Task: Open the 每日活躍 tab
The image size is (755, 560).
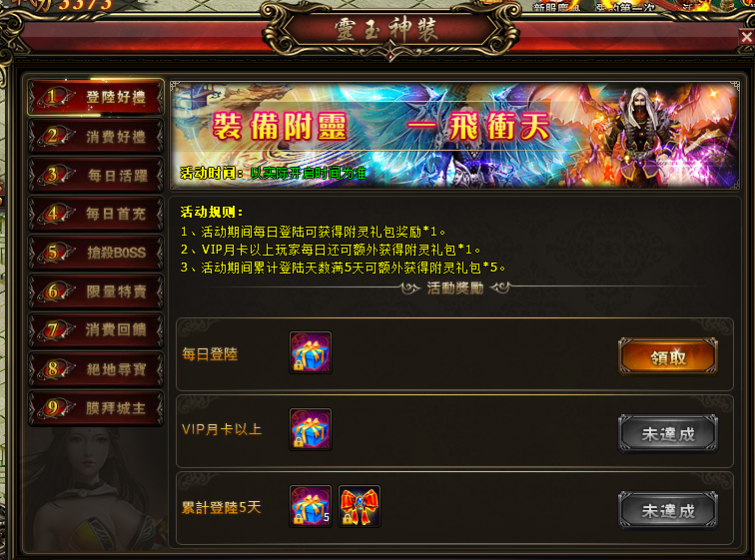Action: [x=96, y=175]
